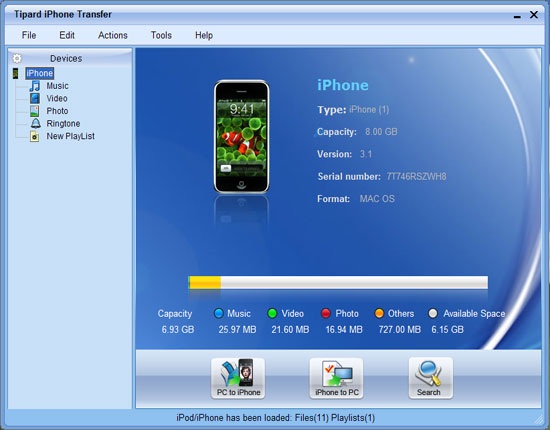Select the Ringtone tree item
This screenshot has width=550, height=430.
coord(63,123)
